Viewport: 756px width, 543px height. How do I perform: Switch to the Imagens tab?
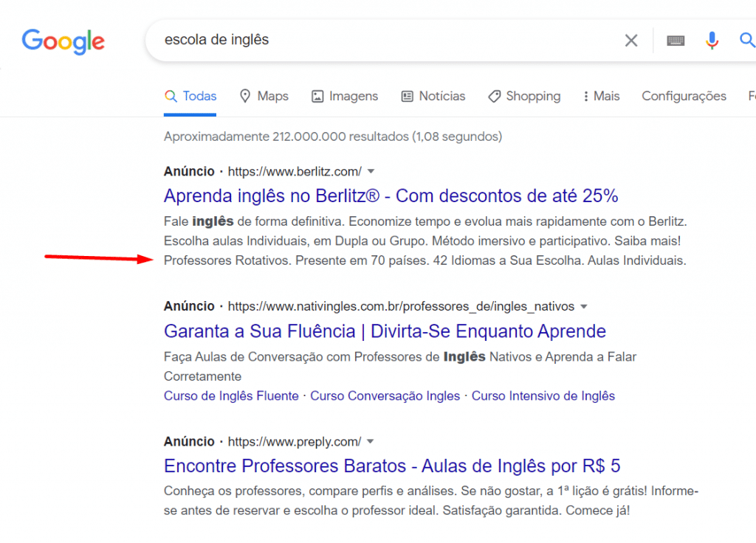point(344,97)
